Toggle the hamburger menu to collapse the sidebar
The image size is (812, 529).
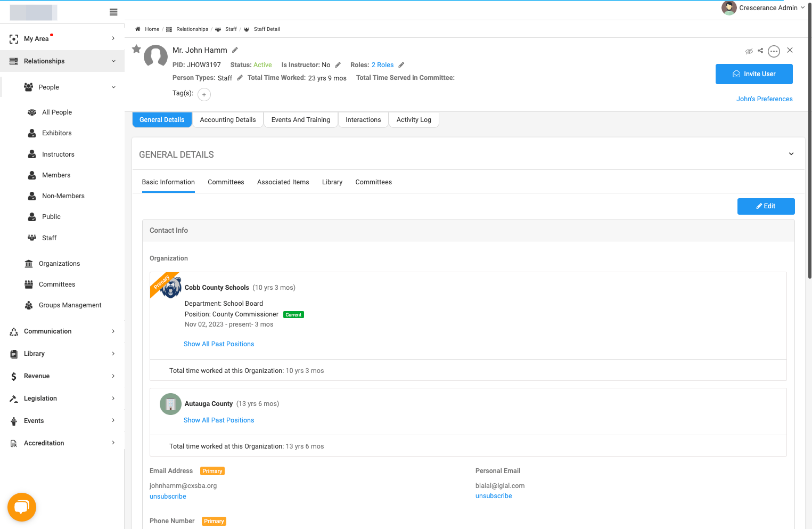pyautogui.click(x=113, y=12)
